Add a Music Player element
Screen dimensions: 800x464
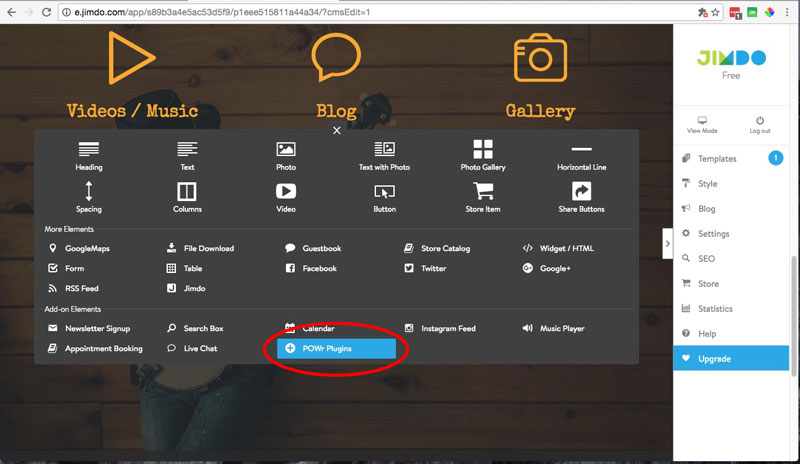coord(554,328)
